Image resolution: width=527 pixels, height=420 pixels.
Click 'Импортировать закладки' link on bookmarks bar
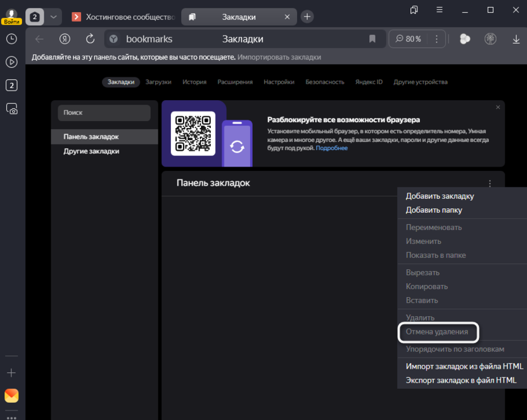pos(279,57)
